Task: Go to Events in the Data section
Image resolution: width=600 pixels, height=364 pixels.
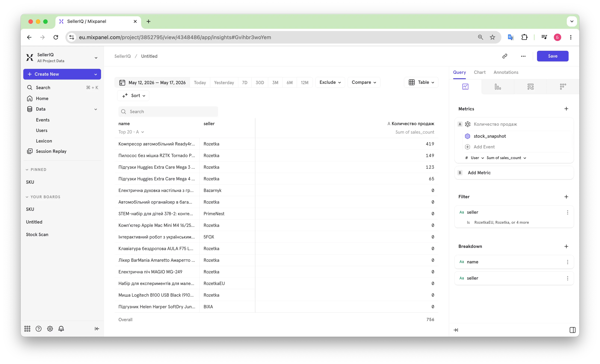Action: point(43,120)
